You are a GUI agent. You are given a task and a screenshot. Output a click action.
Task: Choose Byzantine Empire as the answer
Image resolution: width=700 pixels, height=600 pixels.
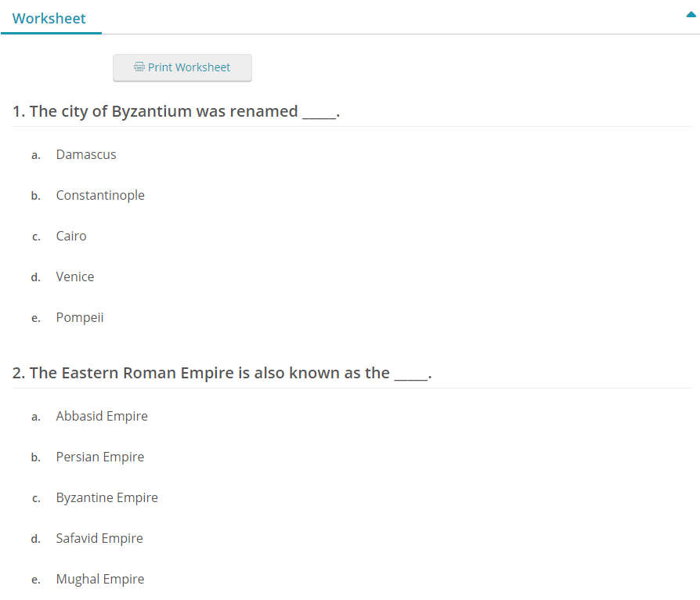[x=107, y=497]
